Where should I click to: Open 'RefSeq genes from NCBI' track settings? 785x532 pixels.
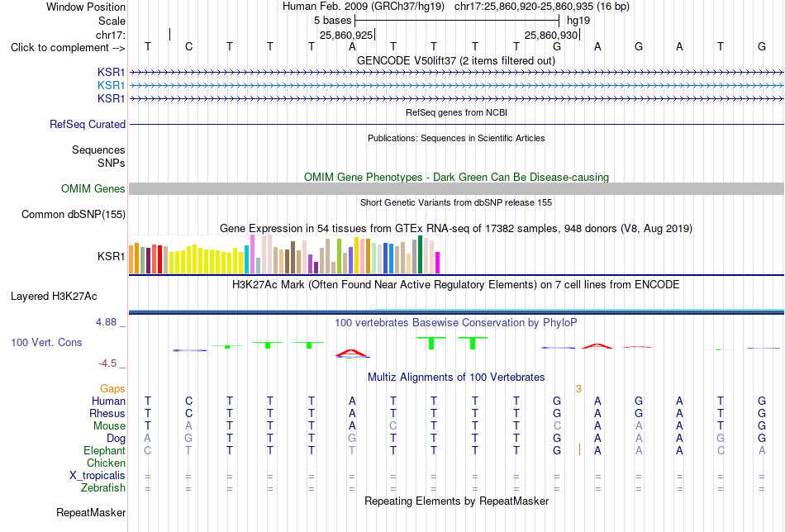click(x=456, y=112)
